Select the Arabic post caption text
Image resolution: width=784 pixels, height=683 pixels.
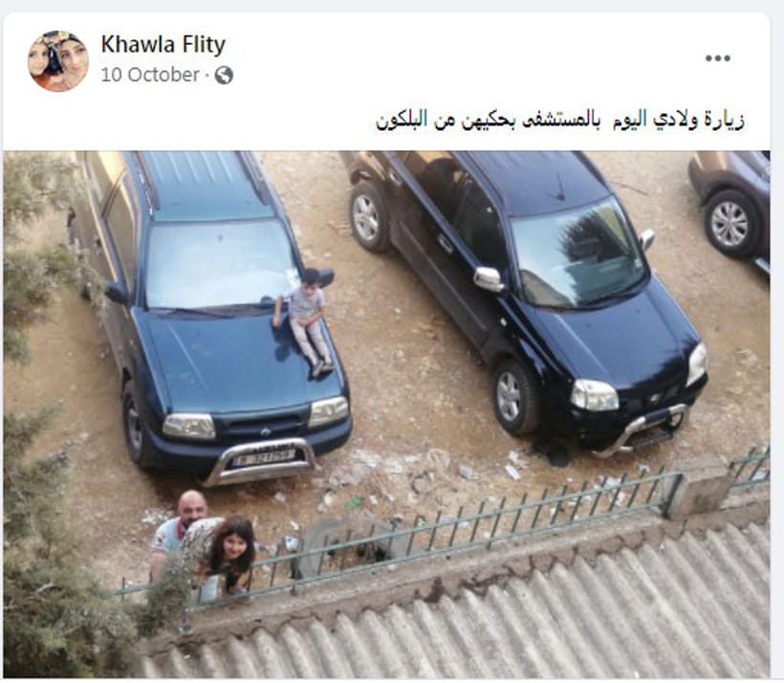(560, 121)
